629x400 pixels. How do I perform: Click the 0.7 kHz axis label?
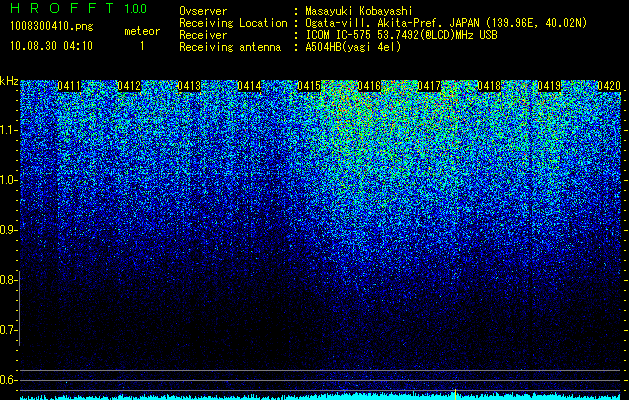click(x=8, y=330)
